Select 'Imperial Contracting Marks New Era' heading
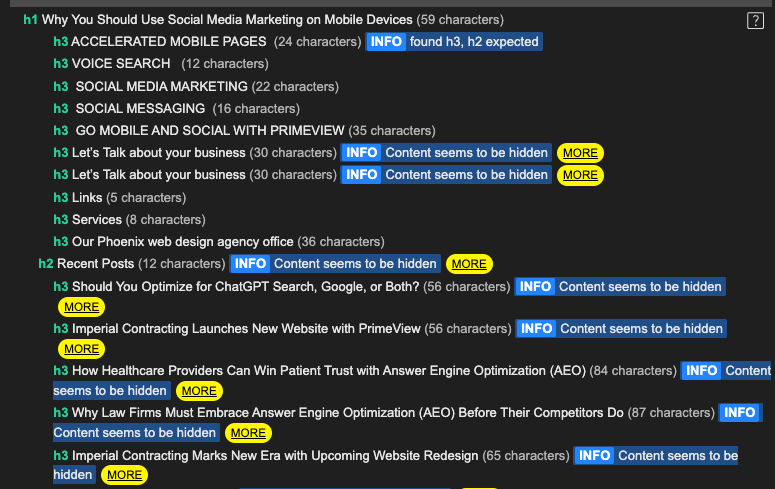 275,455
